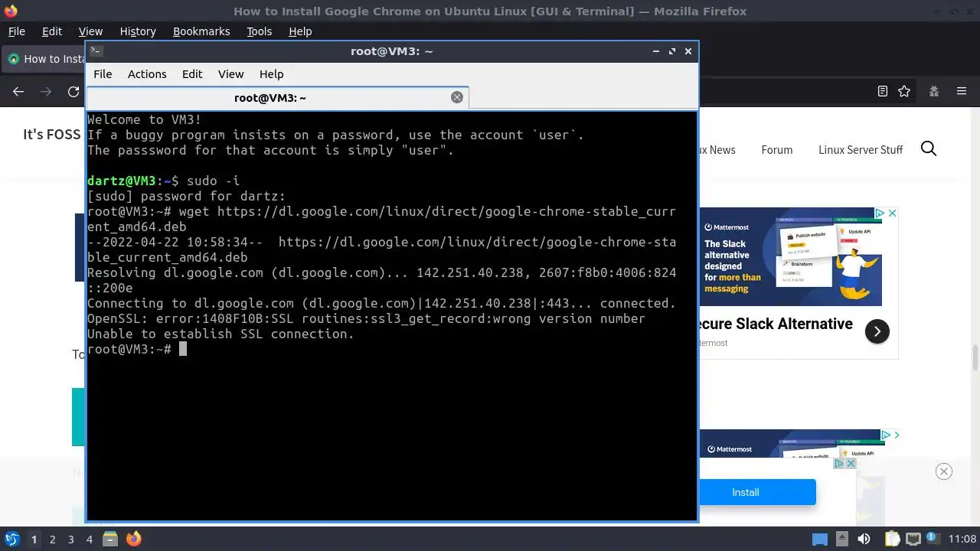Close the top Mattermost ad with X
Image resolution: width=980 pixels, height=551 pixels.
tap(892, 214)
